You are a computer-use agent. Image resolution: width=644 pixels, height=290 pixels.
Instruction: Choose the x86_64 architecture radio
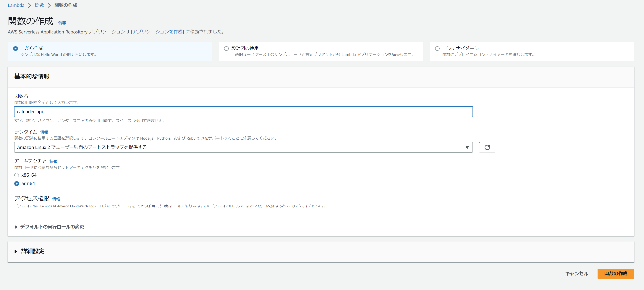click(x=17, y=175)
